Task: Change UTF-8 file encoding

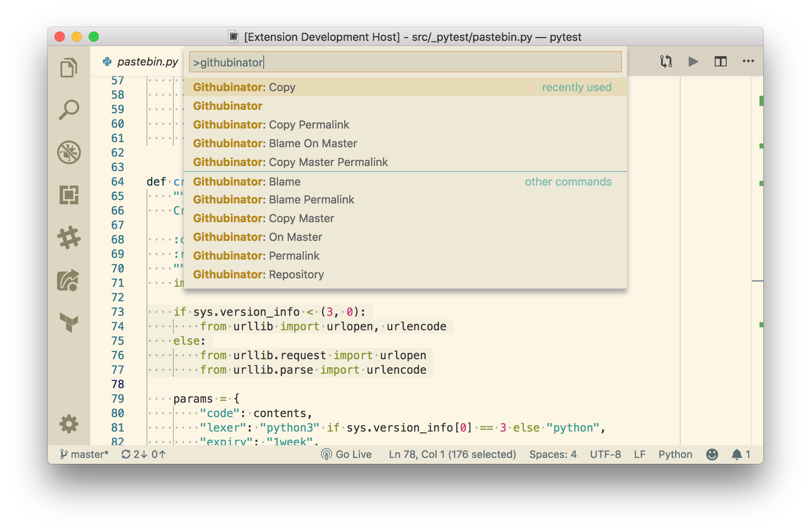Action: pyautogui.click(x=605, y=455)
